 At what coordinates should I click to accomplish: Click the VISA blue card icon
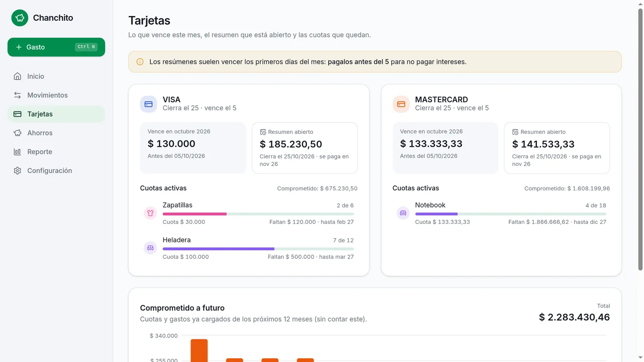pos(149,104)
